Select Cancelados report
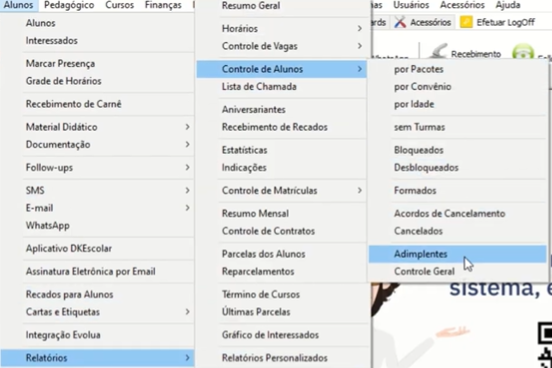The height and width of the screenshot is (368, 552). coord(418,231)
